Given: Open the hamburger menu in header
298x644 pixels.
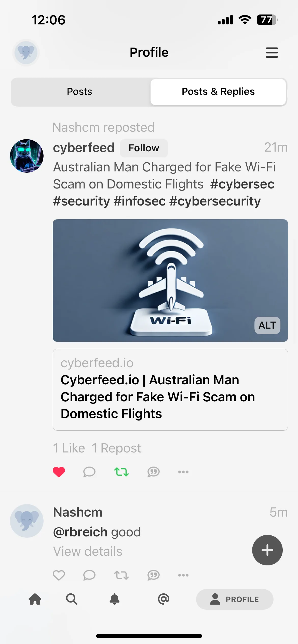Looking at the screenshot, I should pyautogui.click(x=272, y=53).
